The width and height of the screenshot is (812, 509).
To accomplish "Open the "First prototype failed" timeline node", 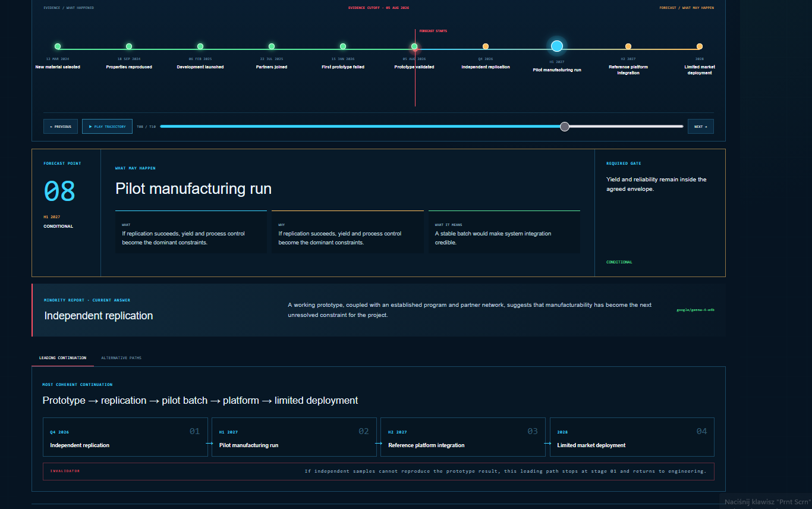I will pos(343,46).
